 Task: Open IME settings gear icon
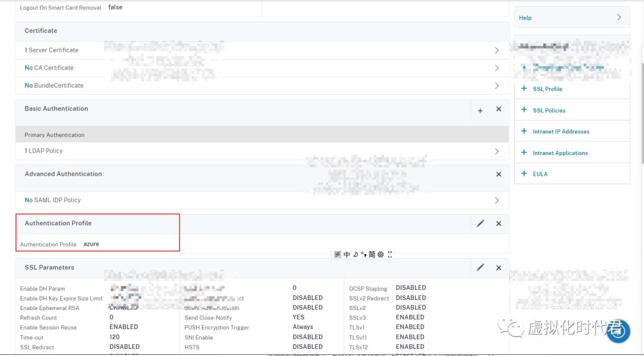point(380,255)
